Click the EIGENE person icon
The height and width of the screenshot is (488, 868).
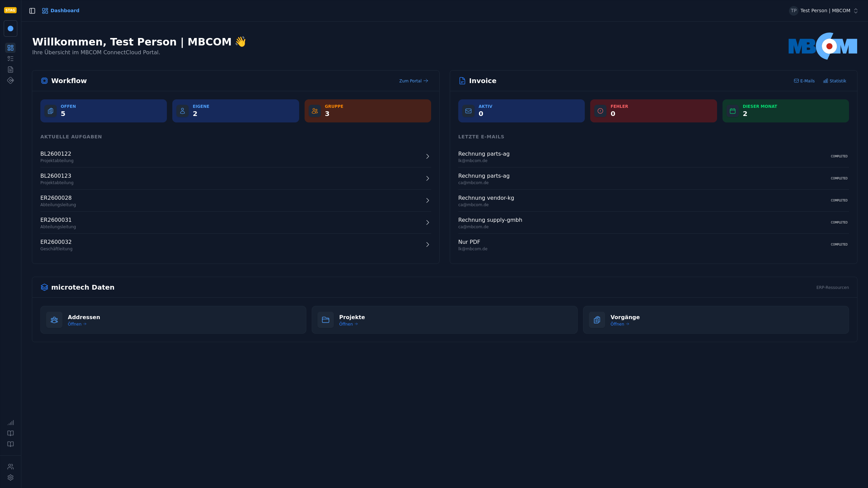182,111
